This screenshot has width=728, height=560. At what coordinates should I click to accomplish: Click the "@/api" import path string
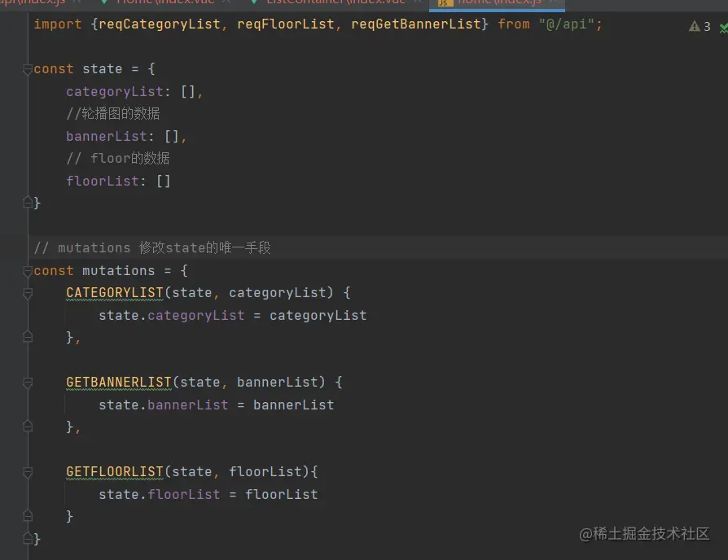coord(566,24)
